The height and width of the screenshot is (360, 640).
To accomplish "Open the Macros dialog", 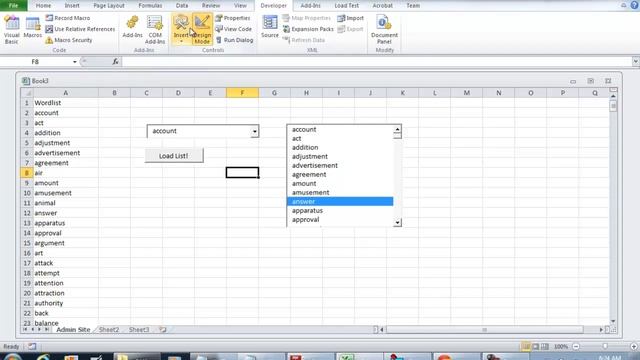I will [33, 28].
